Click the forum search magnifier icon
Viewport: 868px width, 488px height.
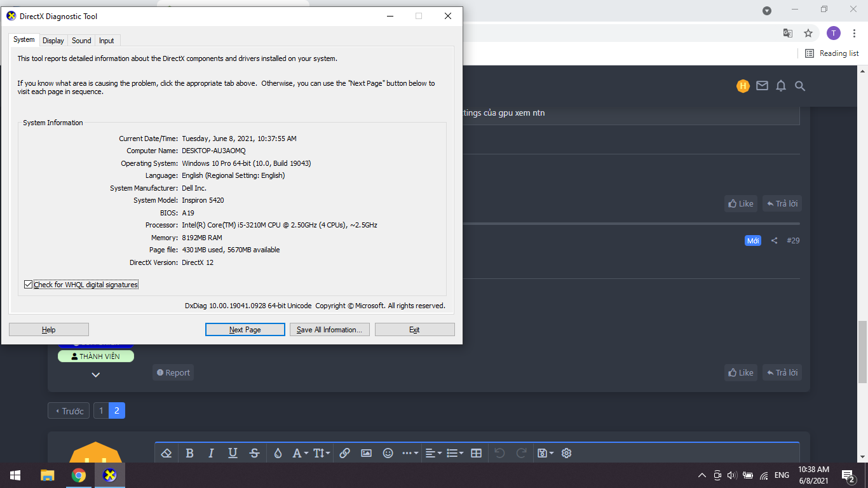click(x=800, y=86)
